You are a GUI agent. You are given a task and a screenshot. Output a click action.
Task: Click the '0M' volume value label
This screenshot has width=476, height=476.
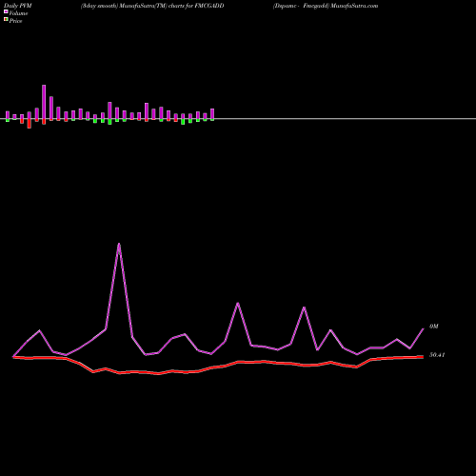(434, 327)
